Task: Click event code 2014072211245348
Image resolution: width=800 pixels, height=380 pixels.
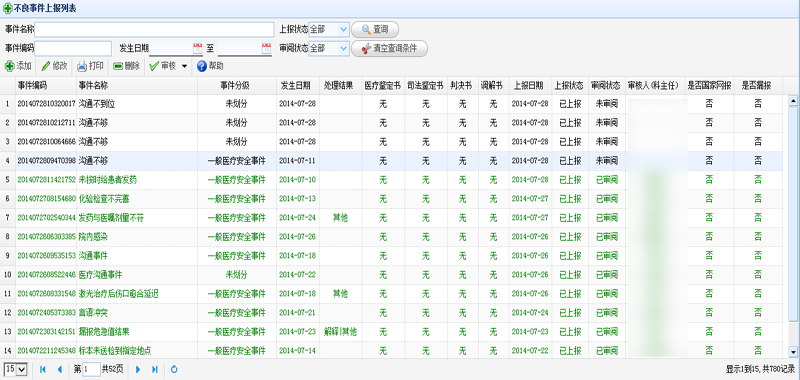Action: [x=46, y=351]
